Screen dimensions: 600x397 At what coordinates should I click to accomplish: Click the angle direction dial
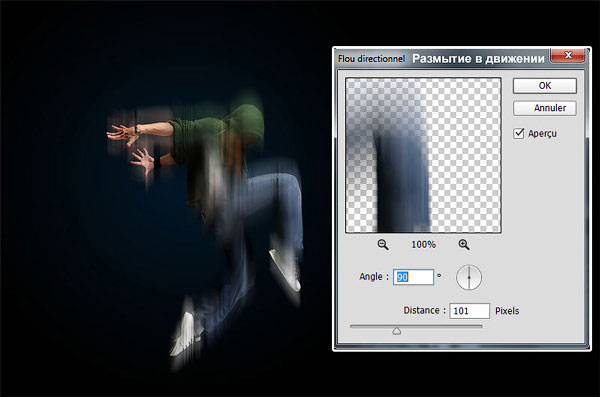(469, 277)
